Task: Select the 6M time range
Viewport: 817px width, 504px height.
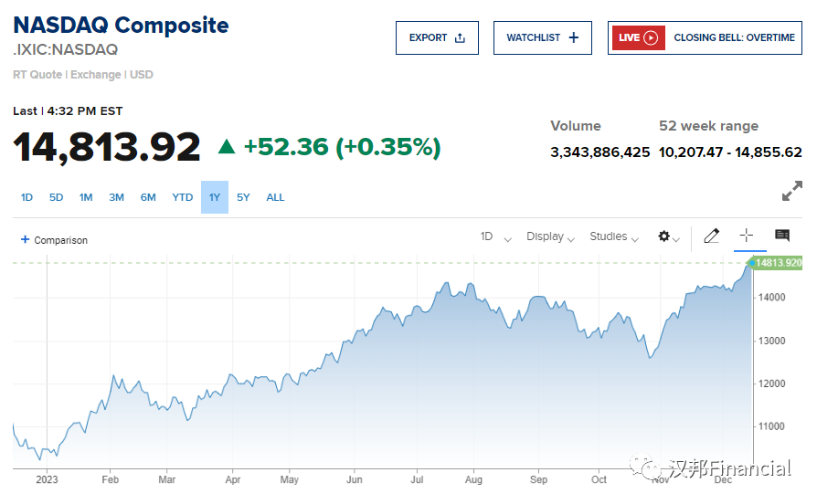Action: pos(148,197)
